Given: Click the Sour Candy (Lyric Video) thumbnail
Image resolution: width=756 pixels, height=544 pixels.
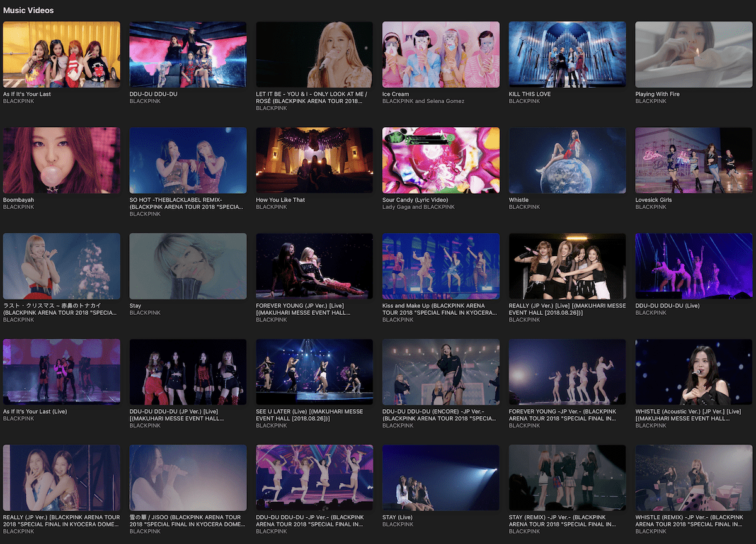Looking at the screenshot, I should click(x=441, y=161).
